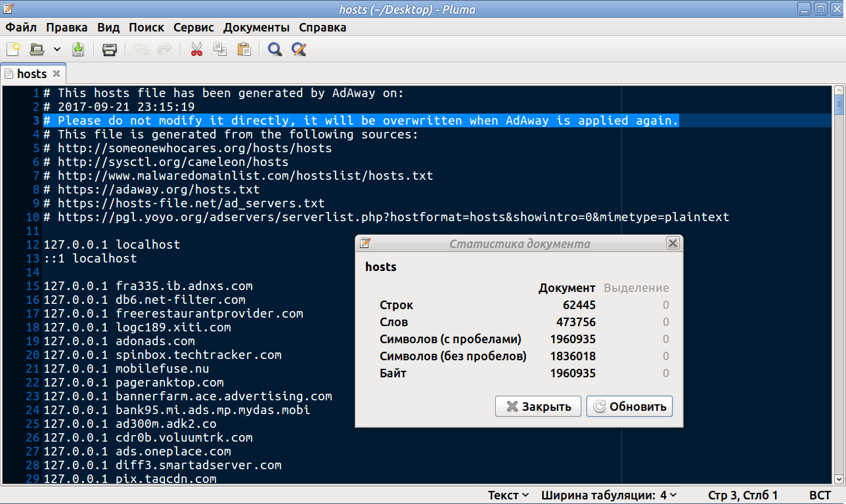Click the highlighted 'Please do not modify' line
Image resolution: width=846 pixels, height=504 pixels.
click(x=361, y=121)
